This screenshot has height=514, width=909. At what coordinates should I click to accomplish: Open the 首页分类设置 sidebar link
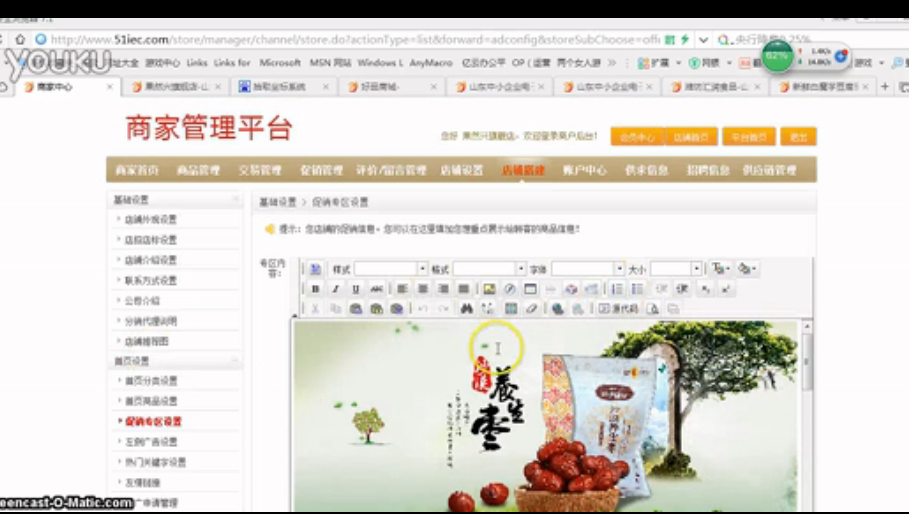[x=151, y=381]
